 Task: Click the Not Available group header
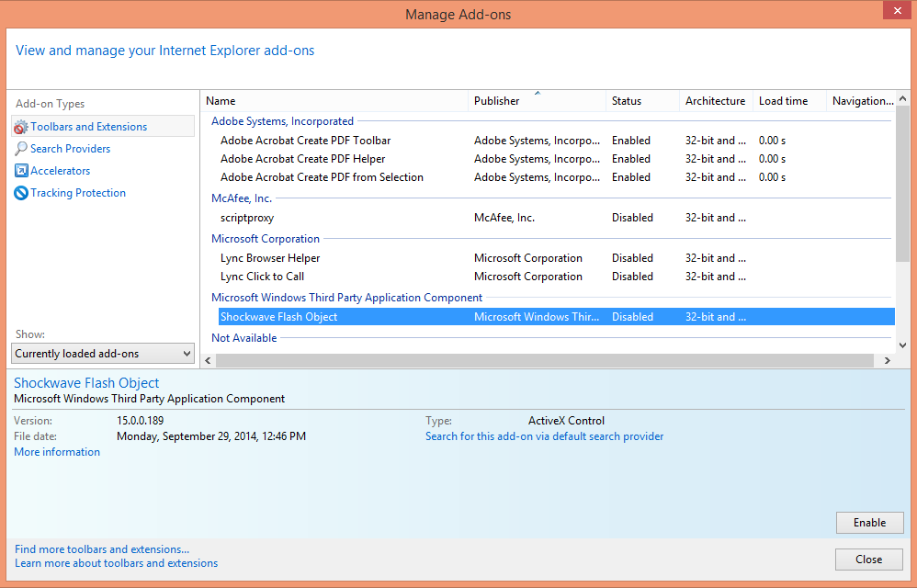point(243,338)
